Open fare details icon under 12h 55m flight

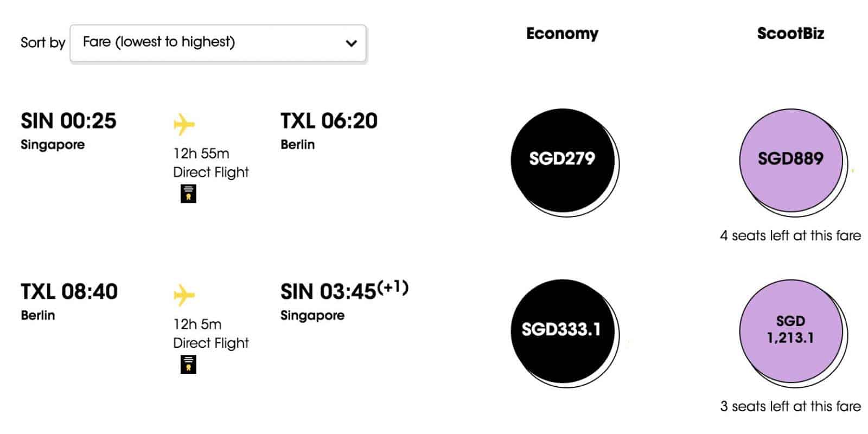pos(188,194)
